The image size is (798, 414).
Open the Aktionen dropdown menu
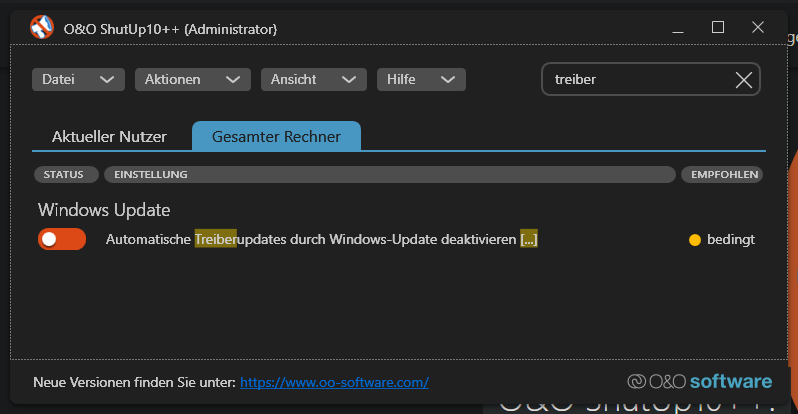pos(193,79)
